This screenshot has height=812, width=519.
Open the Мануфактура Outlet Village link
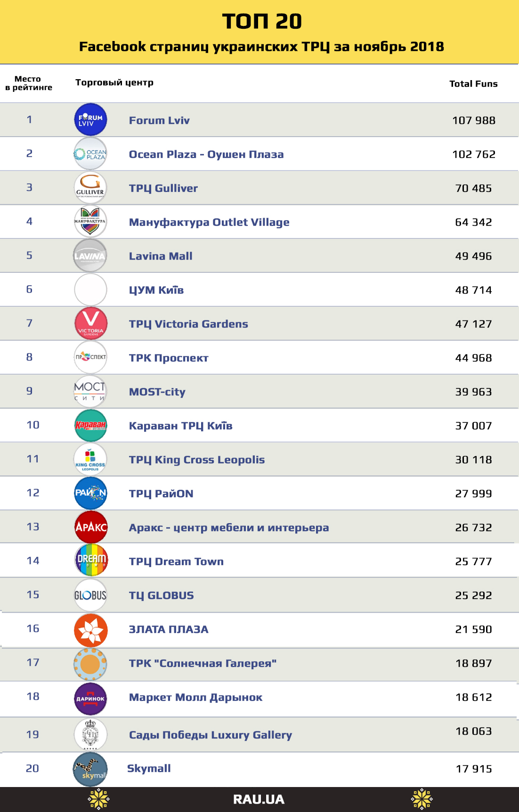(209, 222)
